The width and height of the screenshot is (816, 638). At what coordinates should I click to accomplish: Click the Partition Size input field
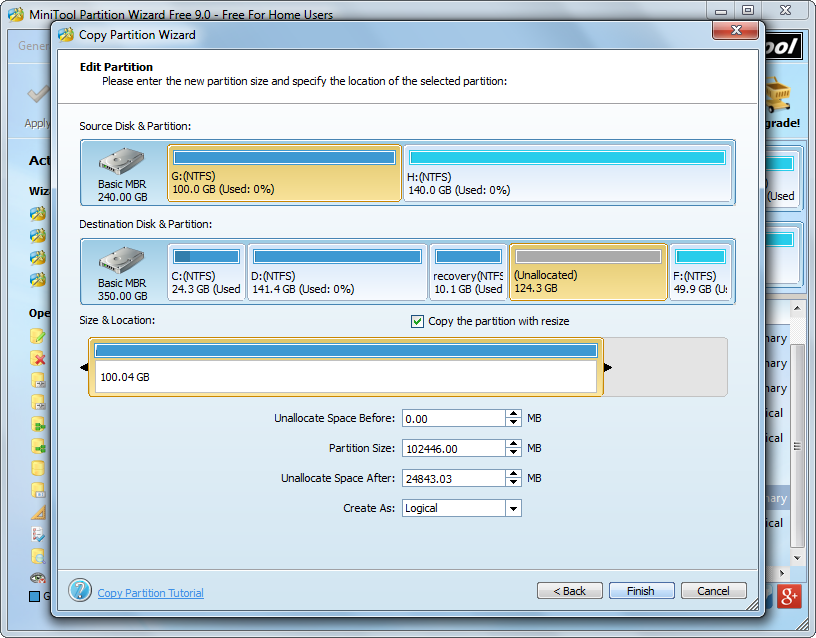(453, 449)
